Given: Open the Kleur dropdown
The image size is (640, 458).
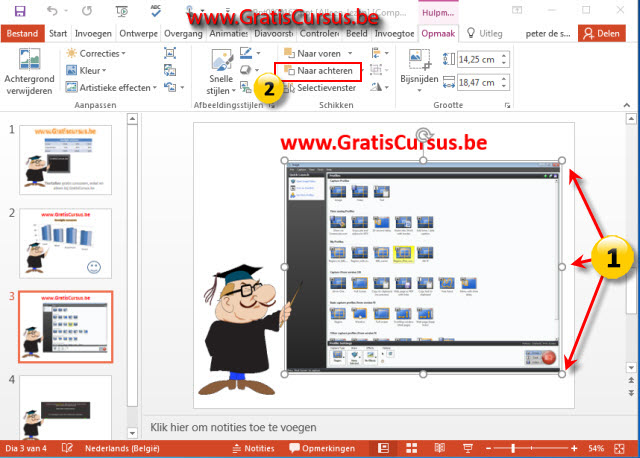Looking at the screenshot, I should 86,71.
